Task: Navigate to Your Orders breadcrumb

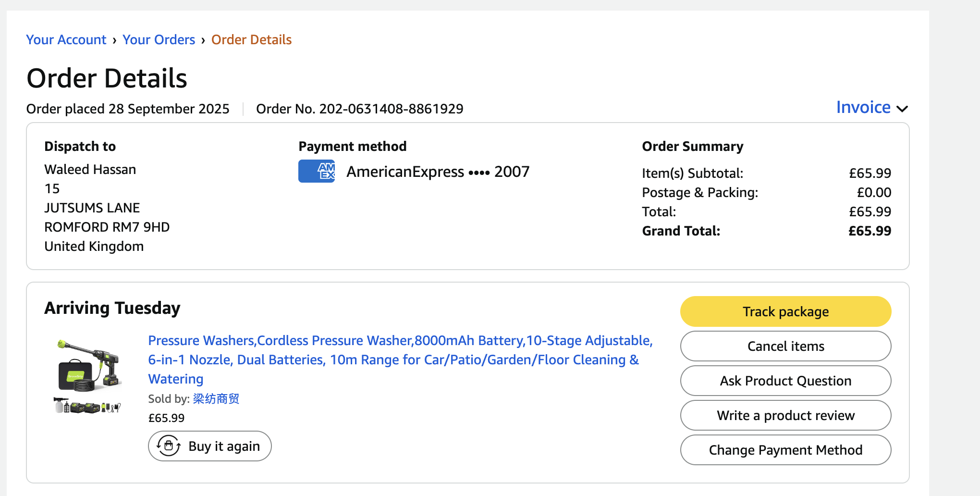Action: tap(159, 40)
